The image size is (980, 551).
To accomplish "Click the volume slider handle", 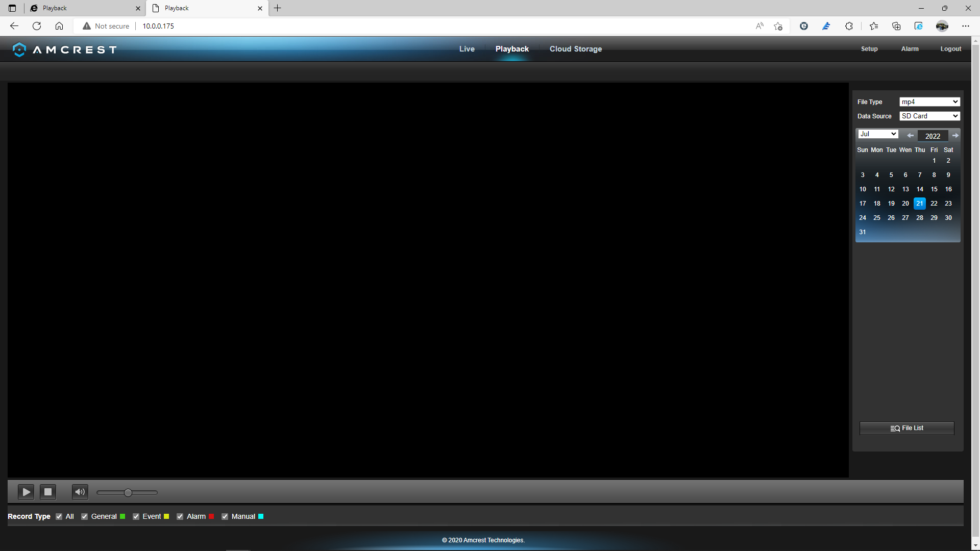I will (x=128, y=492).
